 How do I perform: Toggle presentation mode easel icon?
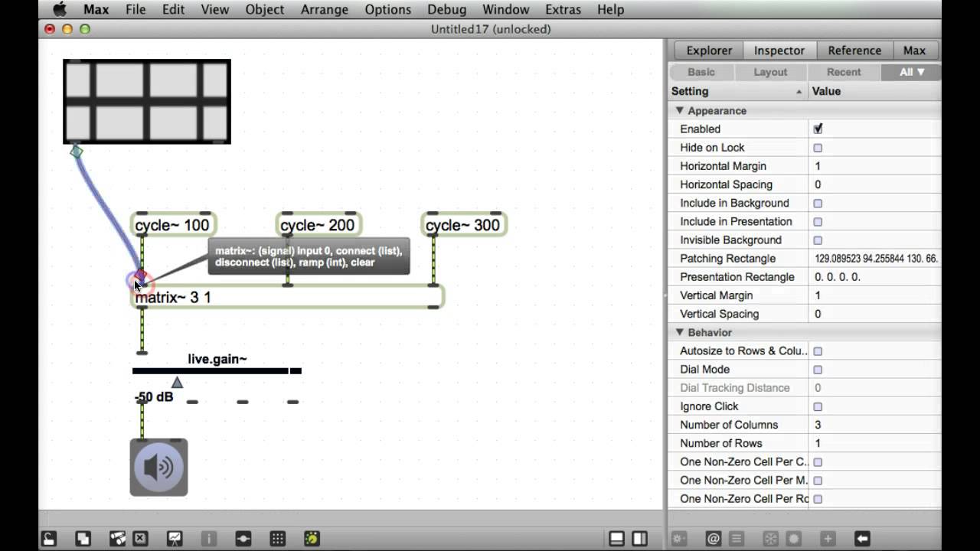[175, 539]
